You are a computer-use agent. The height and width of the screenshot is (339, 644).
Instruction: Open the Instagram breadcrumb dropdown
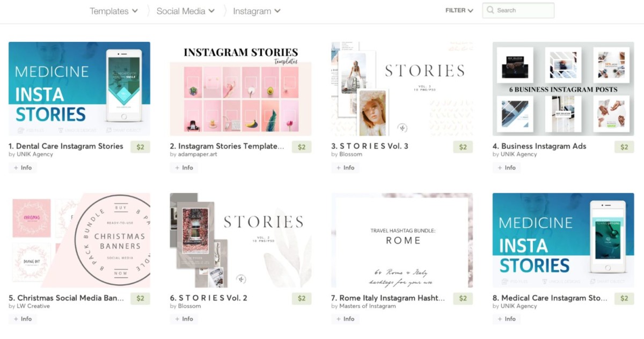(x=257, y=11)
